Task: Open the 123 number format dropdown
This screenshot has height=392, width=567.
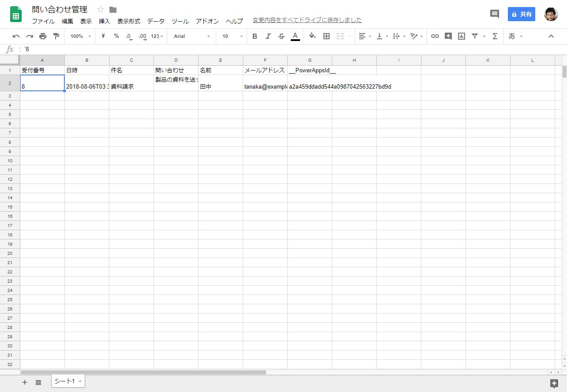Action: (x=157, y=36)
